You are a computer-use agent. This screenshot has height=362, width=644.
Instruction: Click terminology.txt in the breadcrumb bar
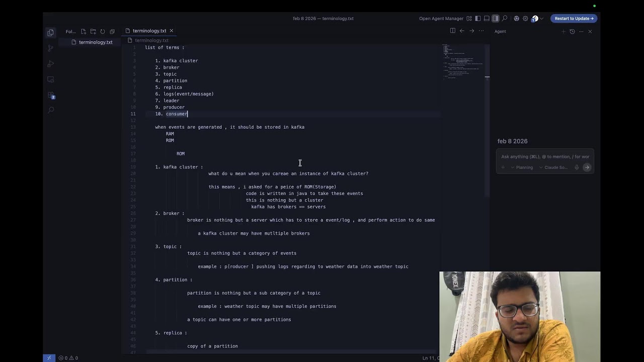click(x=151, y=40)
